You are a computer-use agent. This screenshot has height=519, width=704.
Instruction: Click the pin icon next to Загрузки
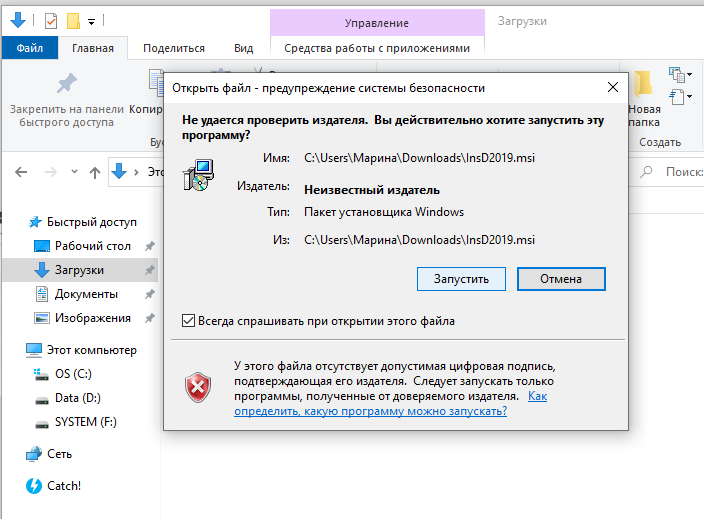click(150, 270)
